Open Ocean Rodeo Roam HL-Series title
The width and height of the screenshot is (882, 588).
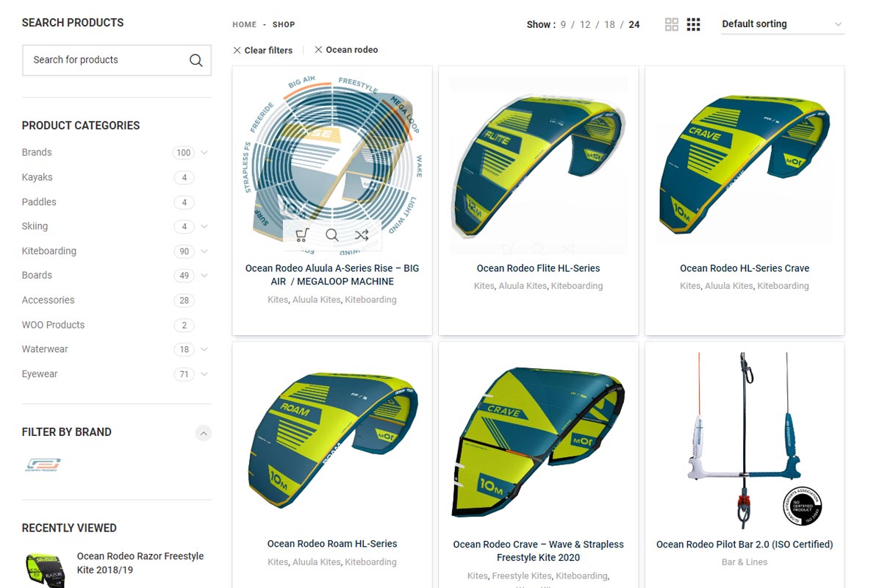click(x=332, y=544)
